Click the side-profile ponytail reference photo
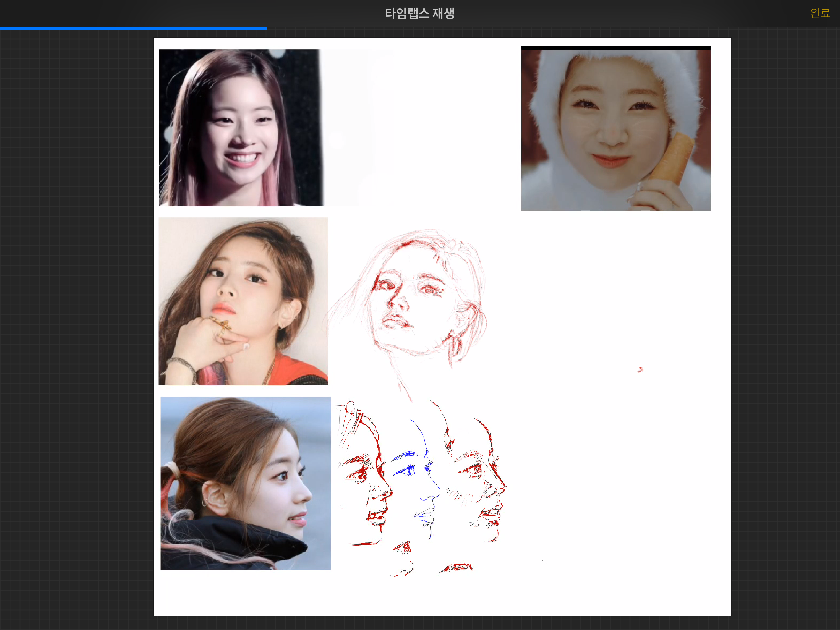The width and height of the screenshot is (840, 630). click(245, 483)
